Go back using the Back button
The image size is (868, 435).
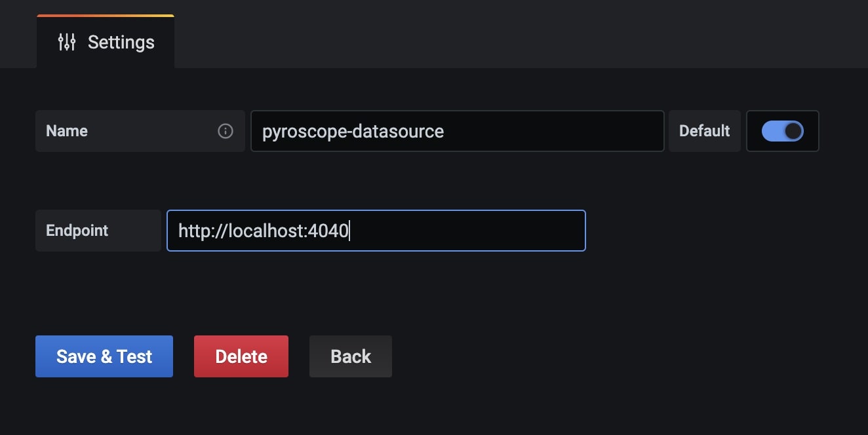coord(351,356)
